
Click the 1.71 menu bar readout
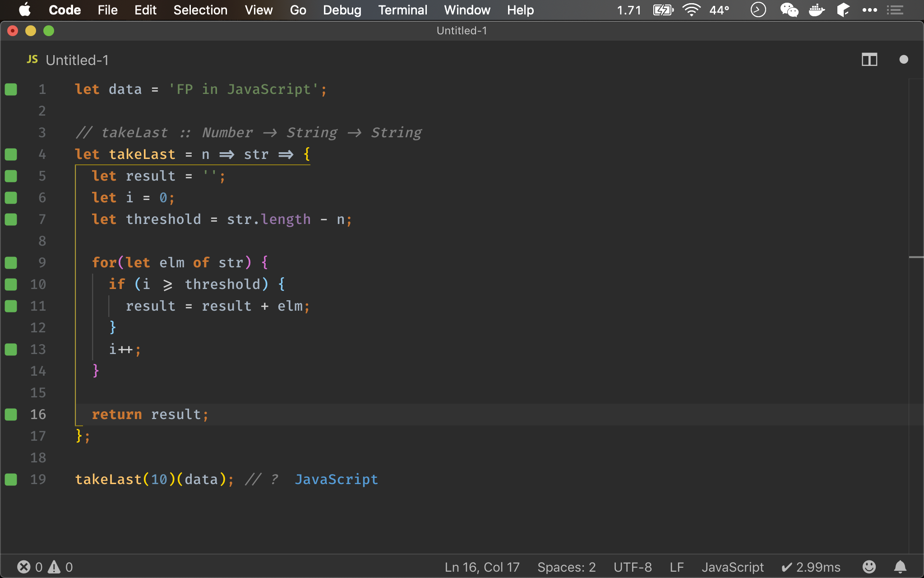tap(629, 10)
